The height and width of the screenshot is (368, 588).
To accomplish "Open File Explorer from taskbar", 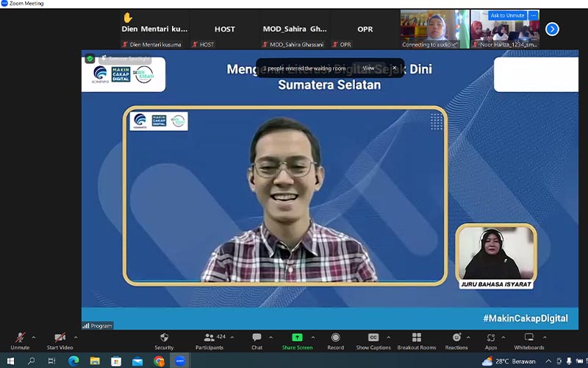I will click(x=95, y=361).
